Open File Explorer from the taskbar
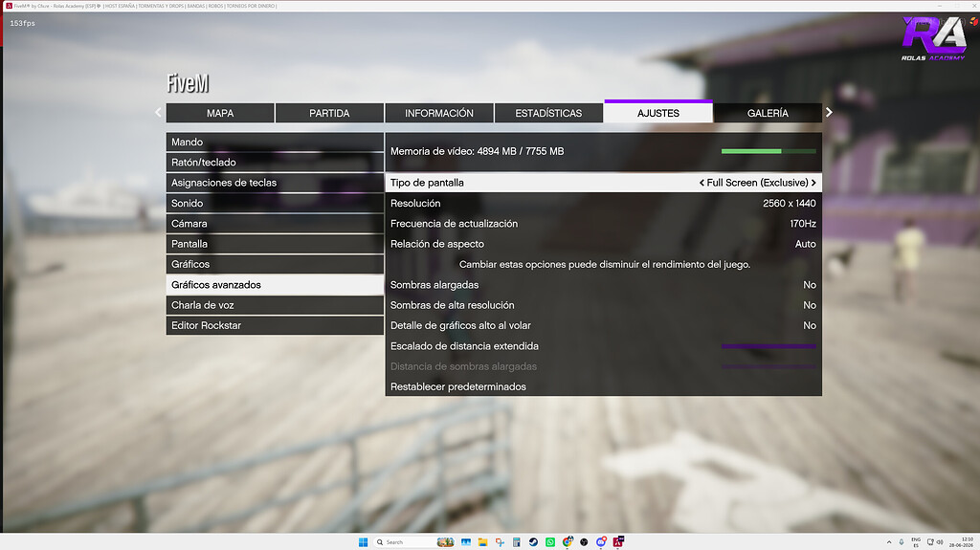Image resolution: width=980 pixels, height=550 pixels. click(482, 542)
